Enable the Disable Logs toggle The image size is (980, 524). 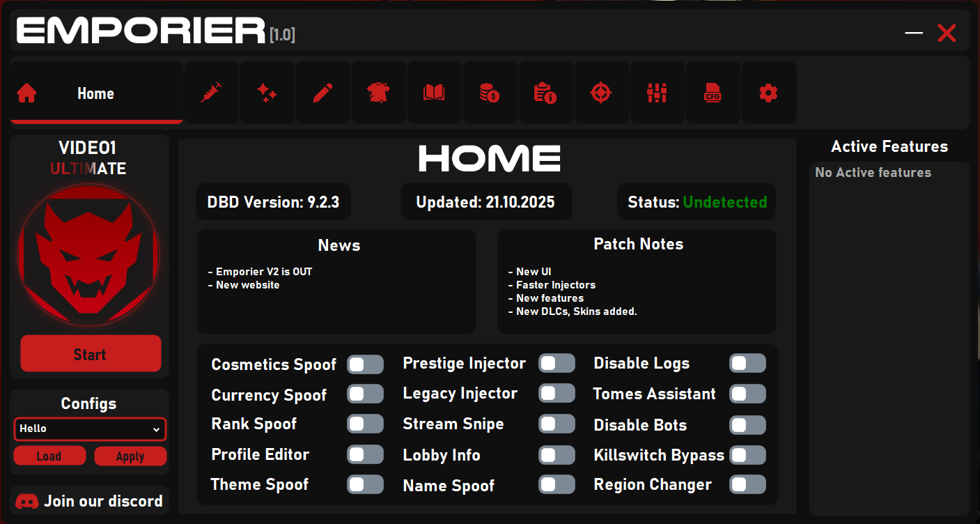(747, 363)
